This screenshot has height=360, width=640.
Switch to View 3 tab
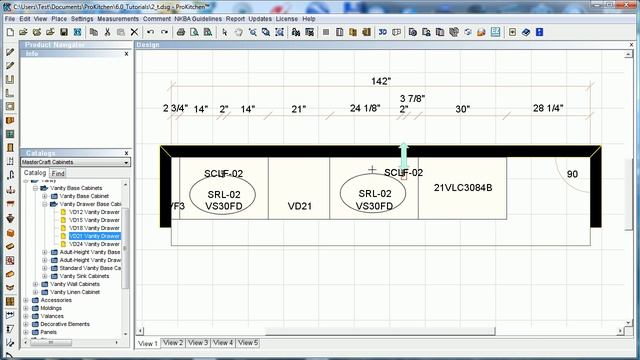(198, 343)
